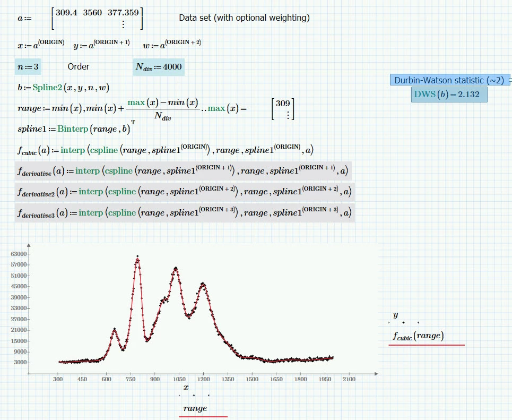Viewport: 512px width, 420px height.
Task: Click the red trace line under range
Action: coord(203,417)
